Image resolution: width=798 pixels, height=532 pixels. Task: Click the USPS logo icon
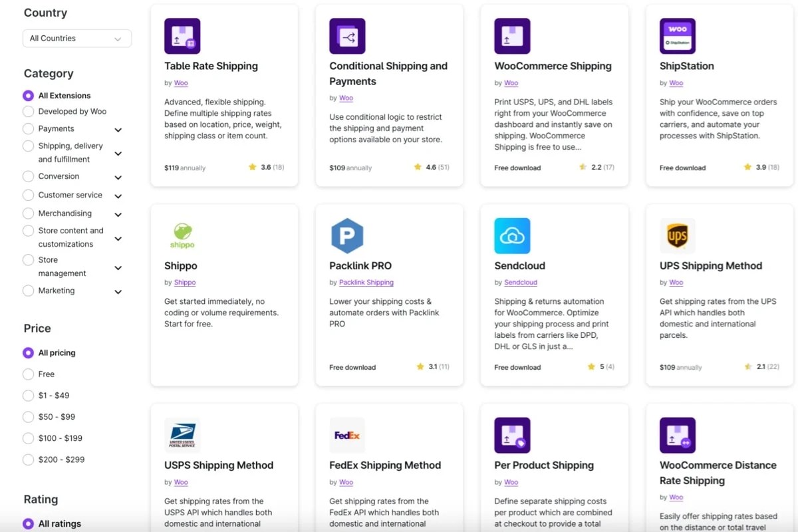point(182,435)
